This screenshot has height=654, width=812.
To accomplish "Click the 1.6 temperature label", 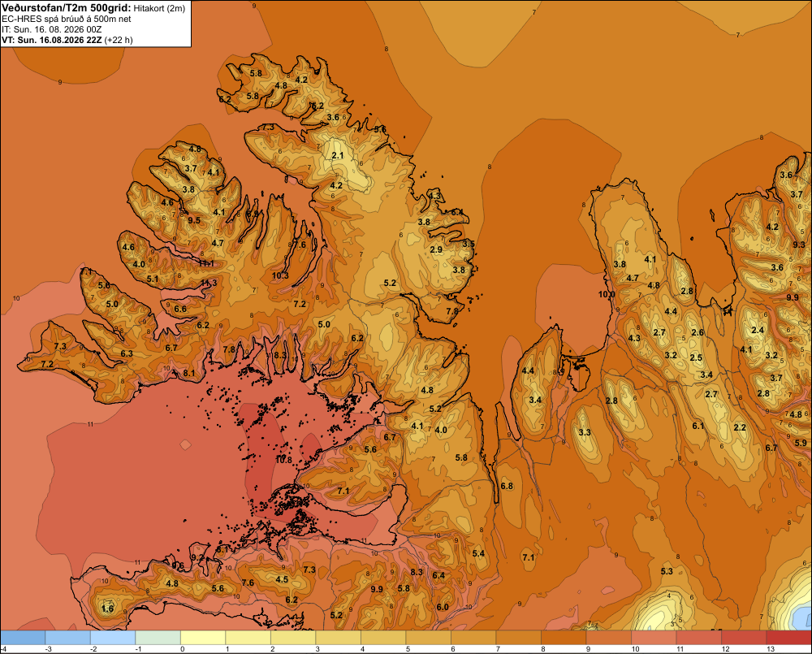I will click(x=107, y=609).
